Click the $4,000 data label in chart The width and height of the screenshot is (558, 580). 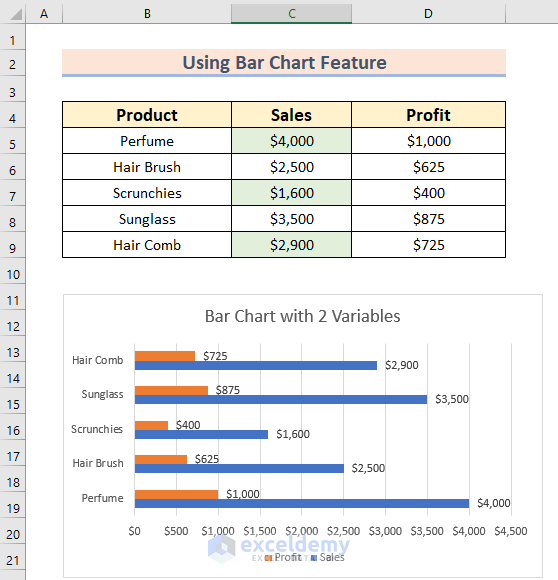(494, 503)
